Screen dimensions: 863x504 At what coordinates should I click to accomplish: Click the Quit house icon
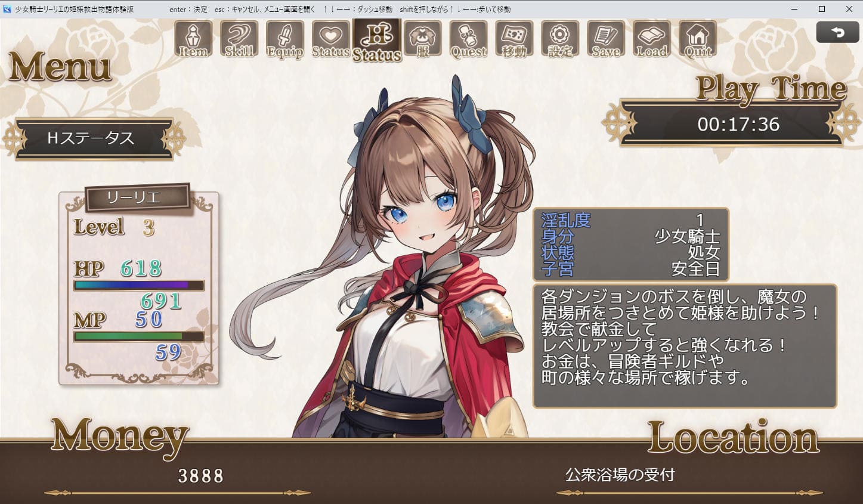tap(698, 39)
